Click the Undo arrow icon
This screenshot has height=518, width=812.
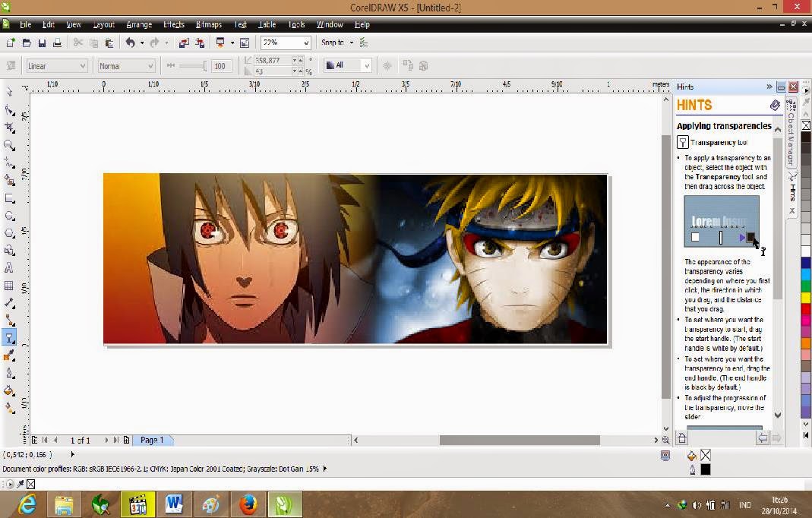131,43
